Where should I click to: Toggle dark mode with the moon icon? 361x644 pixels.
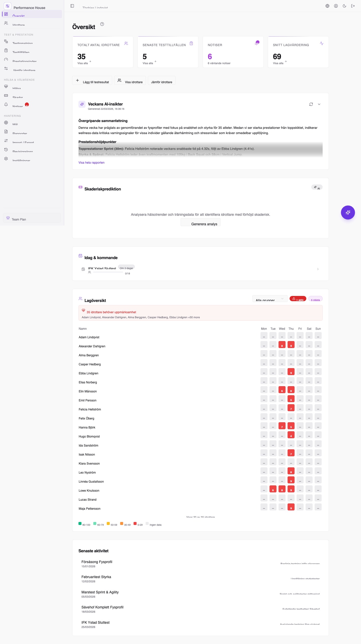[344, 6]
